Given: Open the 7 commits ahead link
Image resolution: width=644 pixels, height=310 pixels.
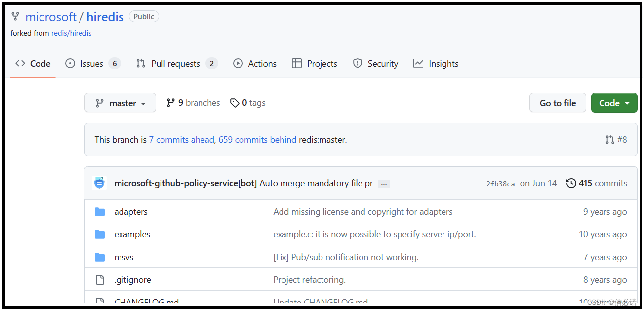Looking at the screenshot, I should pos(182,140).
